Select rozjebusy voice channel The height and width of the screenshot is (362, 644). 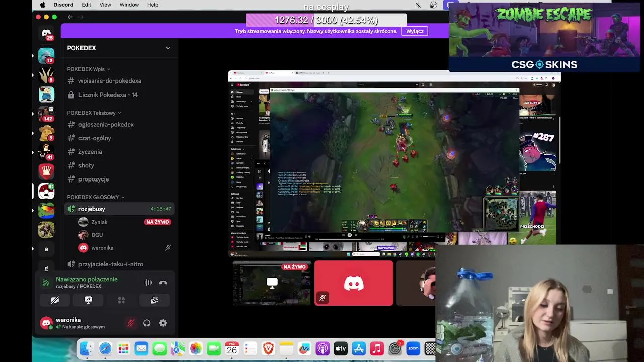[x=119, y=209]
